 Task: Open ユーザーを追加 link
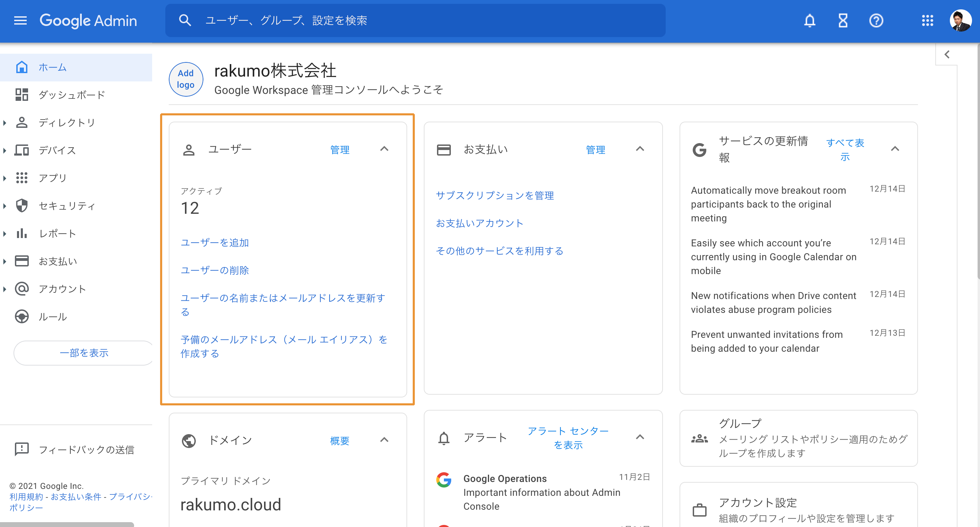(215, 243)
